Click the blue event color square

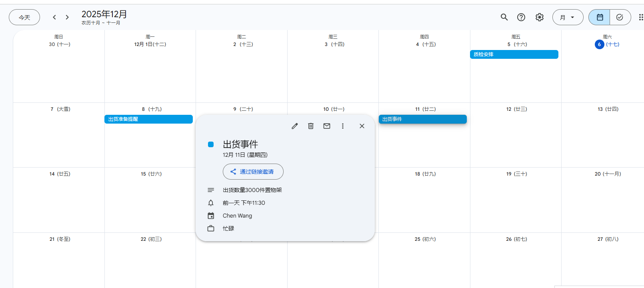point(211,144)
